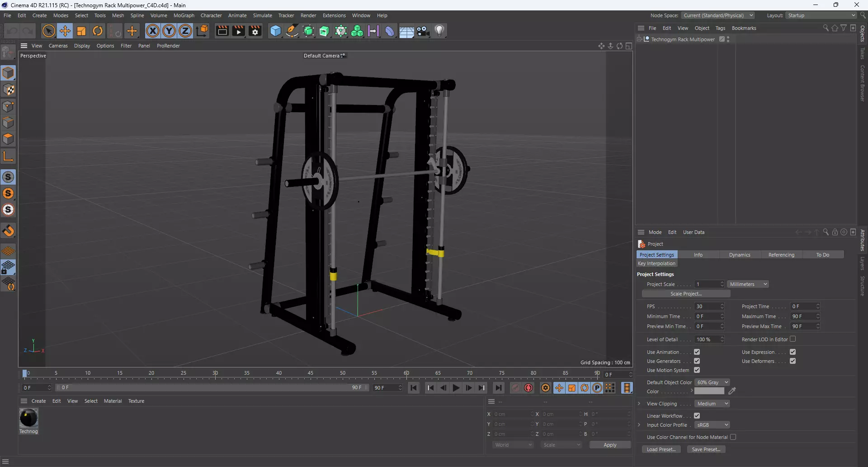Open Input Color Profile sRGB dropdown

pyautogui.click(x=712, y=425)
